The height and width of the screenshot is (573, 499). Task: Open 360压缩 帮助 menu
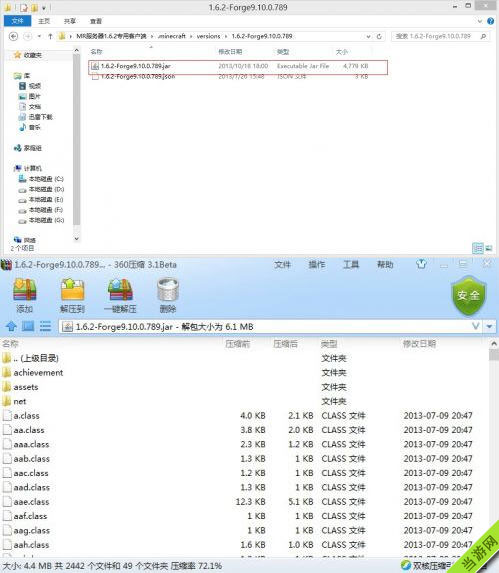click(x=385, y=264)
